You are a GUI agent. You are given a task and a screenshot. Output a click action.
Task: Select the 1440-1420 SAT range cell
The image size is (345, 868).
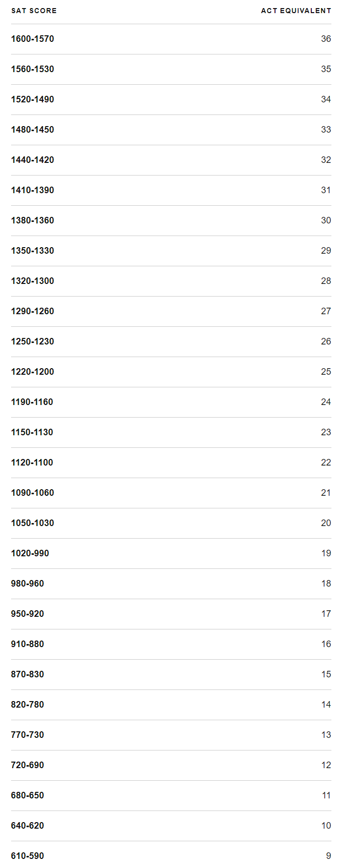click(33, 160)
